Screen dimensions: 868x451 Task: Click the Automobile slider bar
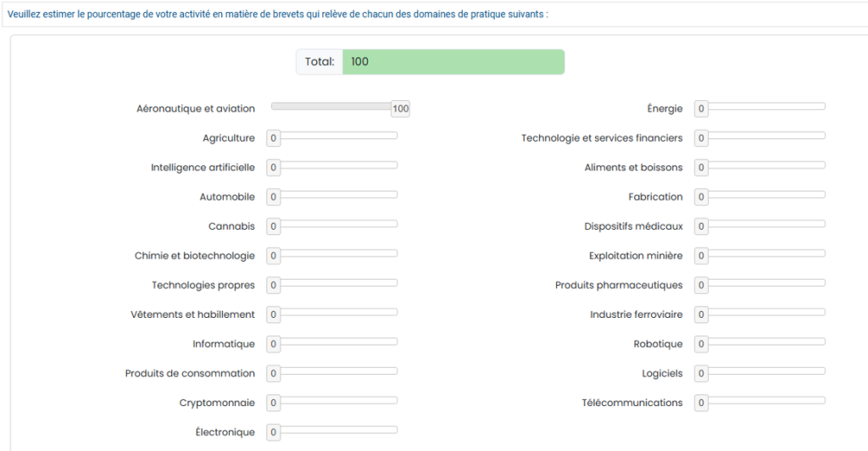point(337,195)
